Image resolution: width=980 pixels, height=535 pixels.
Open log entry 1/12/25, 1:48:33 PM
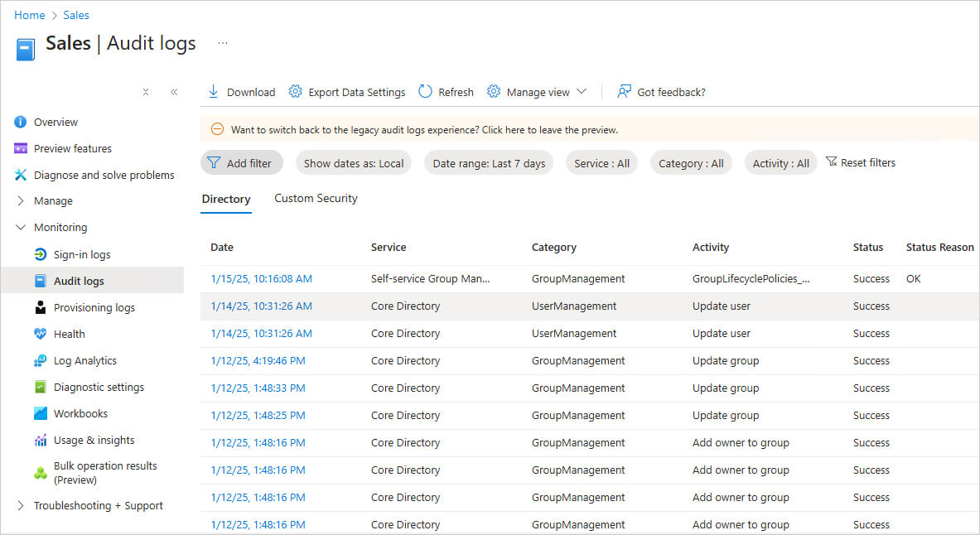point(258,388)
